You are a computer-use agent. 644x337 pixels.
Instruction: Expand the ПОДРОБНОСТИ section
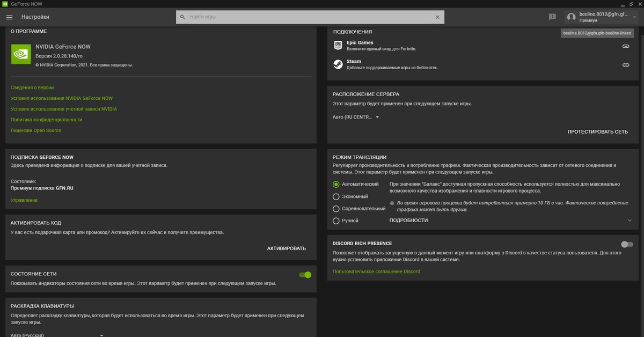tap(629, 221)
